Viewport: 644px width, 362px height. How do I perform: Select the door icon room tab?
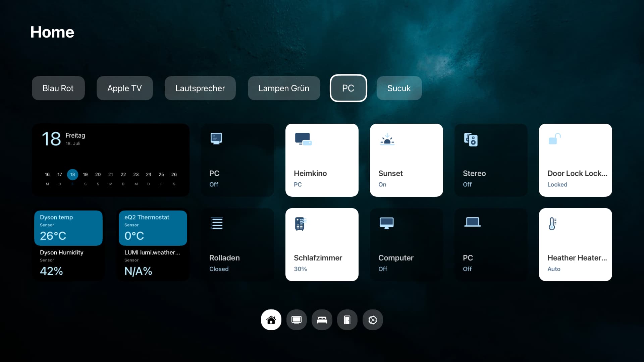coord(347,320)
